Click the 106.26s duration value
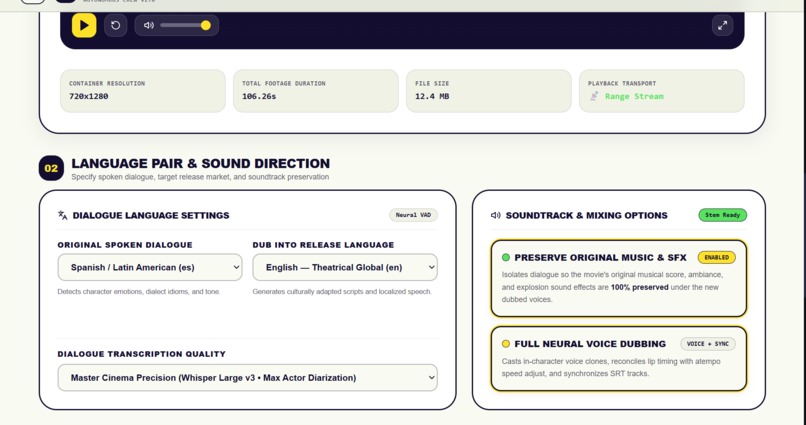This screenshot has height=425, width=806. click(x=259, y=96)
